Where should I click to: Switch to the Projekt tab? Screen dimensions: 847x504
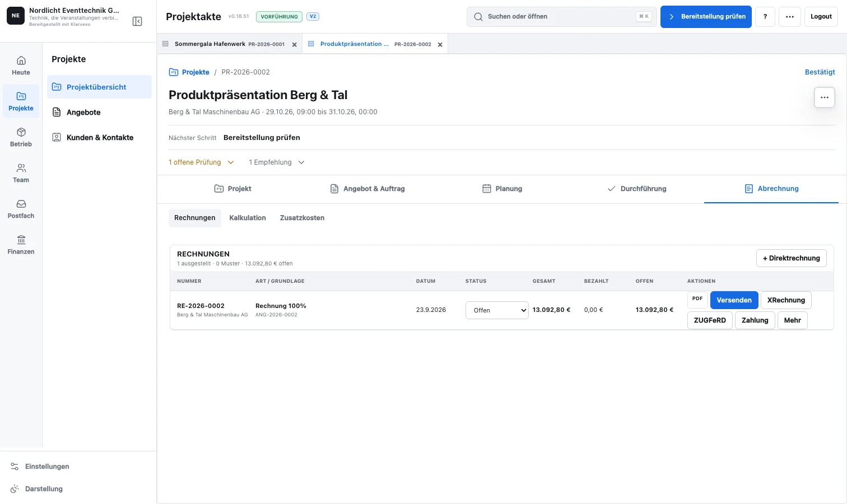tap(232, 189)
